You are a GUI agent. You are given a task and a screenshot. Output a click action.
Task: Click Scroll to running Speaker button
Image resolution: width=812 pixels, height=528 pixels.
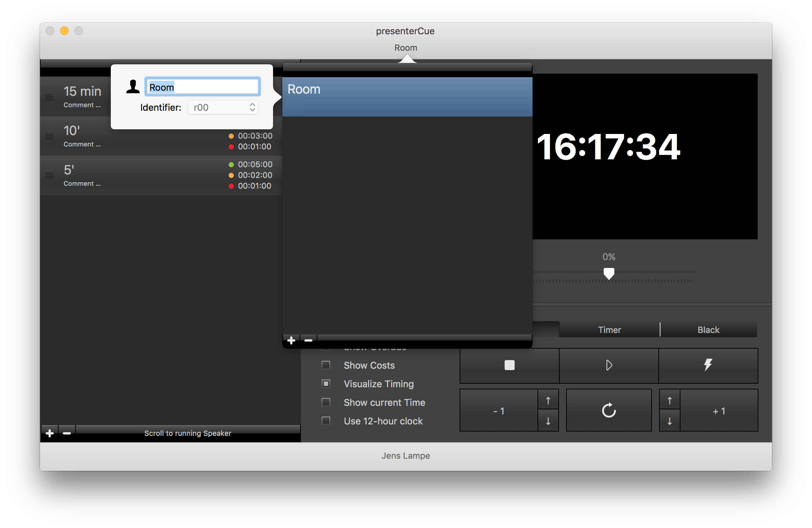188,433
